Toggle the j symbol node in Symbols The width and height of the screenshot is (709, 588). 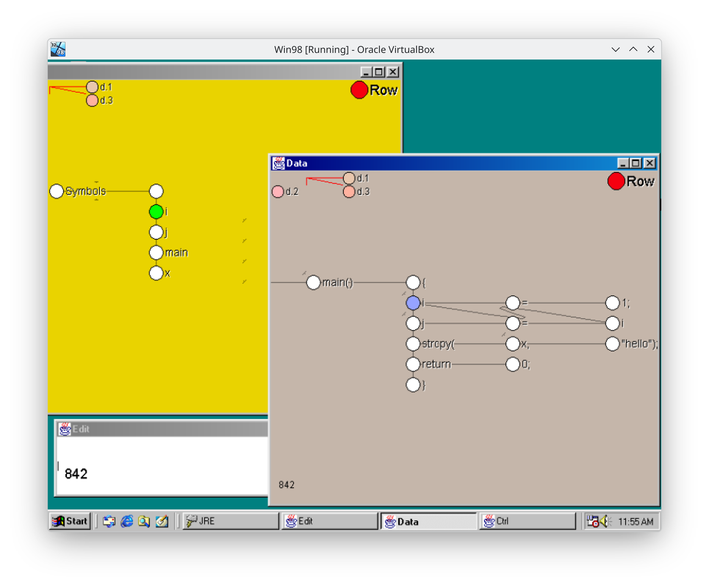click(156, 232)
